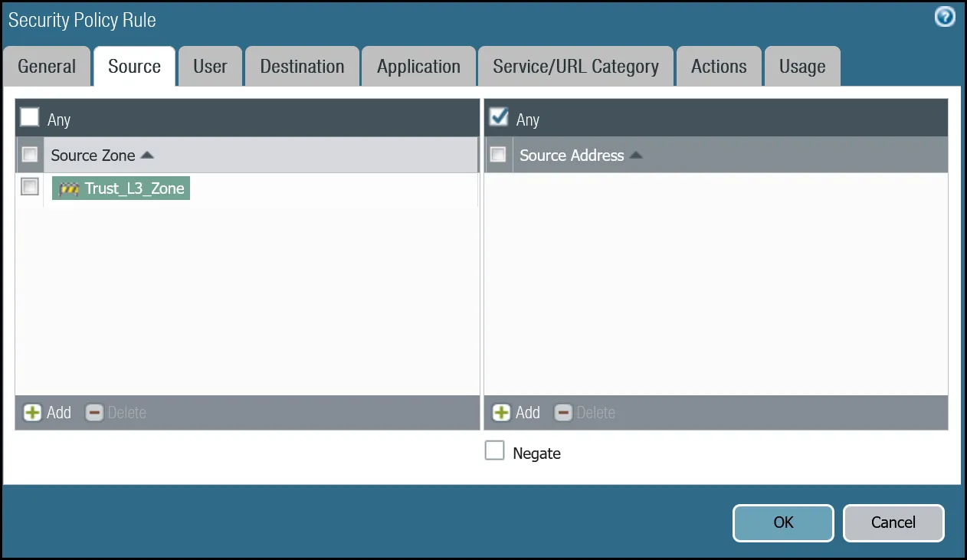
Task: Open the Destination tab
Action: click(302, 67)
